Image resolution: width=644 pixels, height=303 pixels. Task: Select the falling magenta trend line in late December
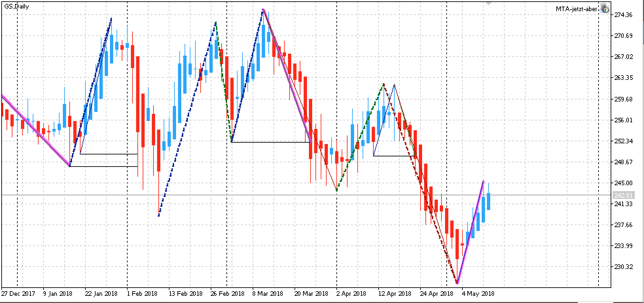pos(35,131)
